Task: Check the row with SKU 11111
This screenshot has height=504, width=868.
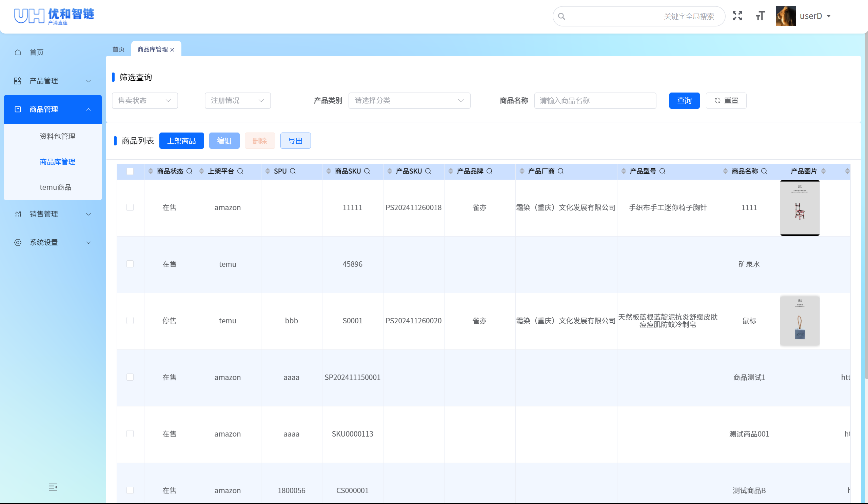Action: [130, 207]
